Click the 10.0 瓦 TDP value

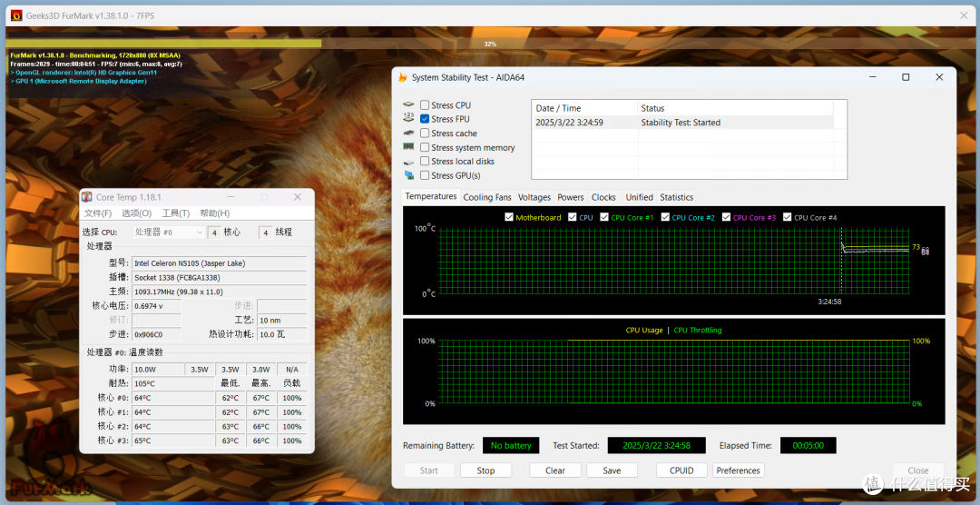[282, 335]
